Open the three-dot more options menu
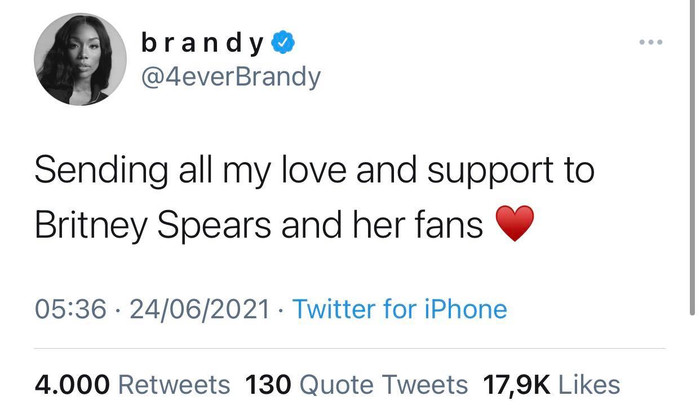Viewport: 700px width, 419px height. (x=653, y=43)
